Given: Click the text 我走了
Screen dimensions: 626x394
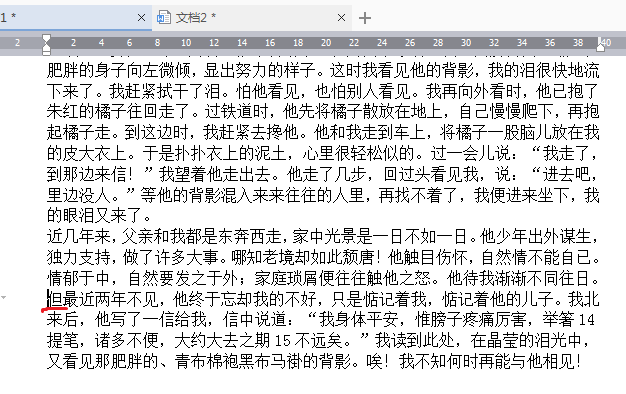Looking at the screenshot, I should [x=566, y=153].
